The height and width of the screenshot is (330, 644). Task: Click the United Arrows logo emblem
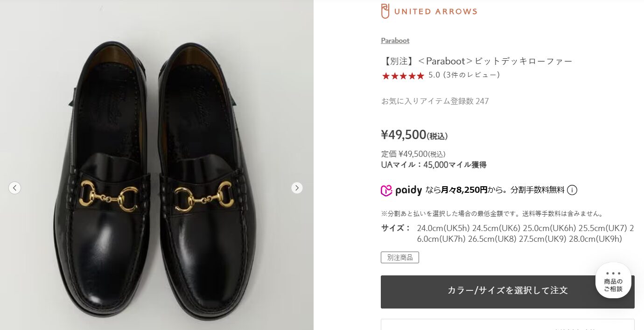pyautogui.click(x=385, y=11)
